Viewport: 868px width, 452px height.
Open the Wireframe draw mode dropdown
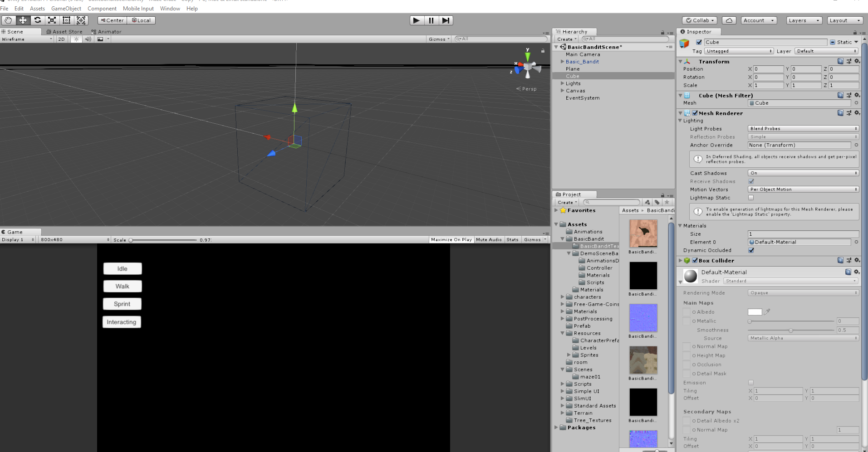[x=27, y=39]
